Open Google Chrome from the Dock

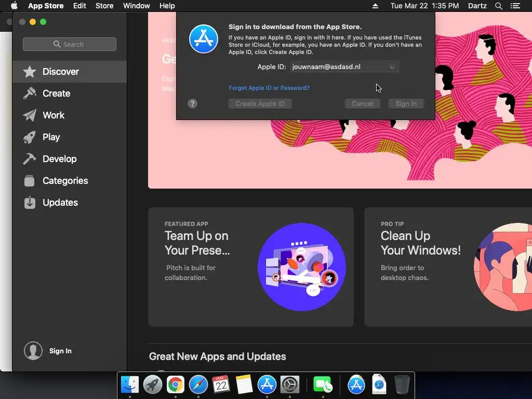176,385
